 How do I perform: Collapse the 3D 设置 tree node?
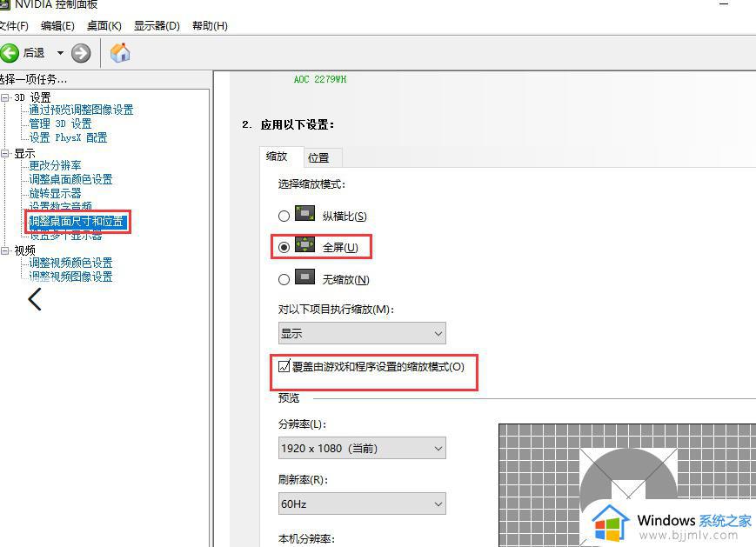click(5, 97)
